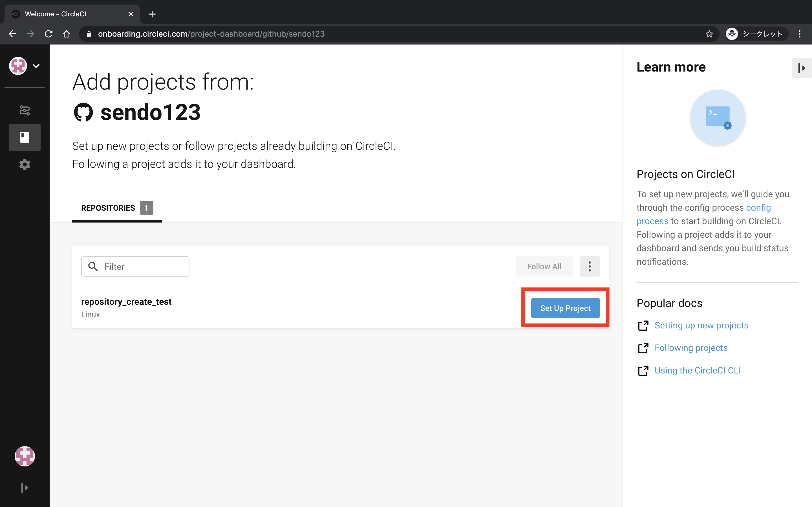Viewport: 812px width, 507px height.
Task: Click the user avatar at sidebar bottom
Action: [x=25, y=456]
